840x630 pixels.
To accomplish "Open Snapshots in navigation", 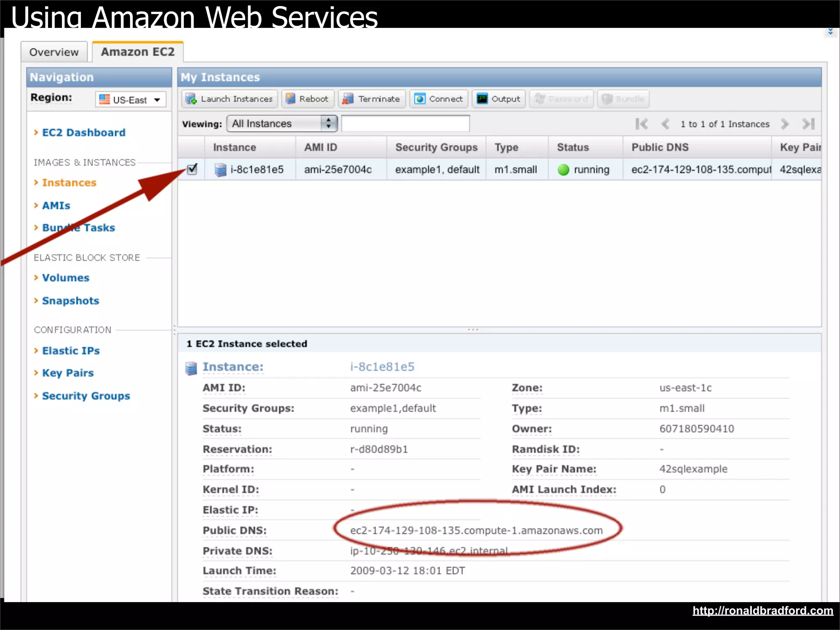I will [71, 301].
